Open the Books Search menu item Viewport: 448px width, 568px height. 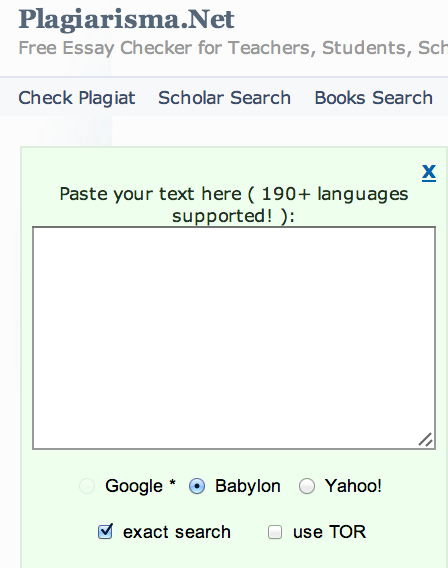click(x=374, y=98)
